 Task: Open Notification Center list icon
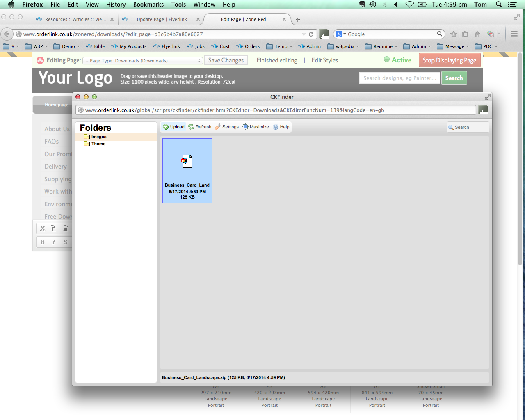[512, 5]
